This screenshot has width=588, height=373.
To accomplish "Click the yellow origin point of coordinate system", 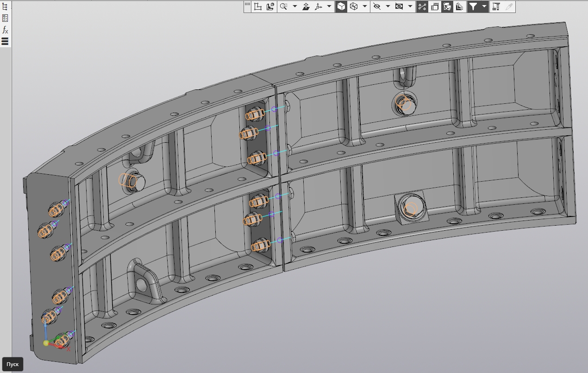I will [46, 343].
